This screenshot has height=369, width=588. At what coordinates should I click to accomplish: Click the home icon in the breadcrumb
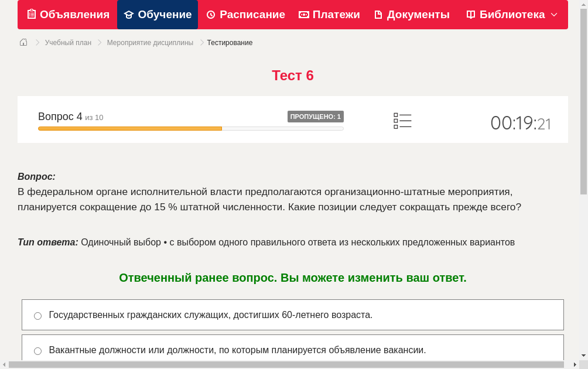(x=23, y=42)
